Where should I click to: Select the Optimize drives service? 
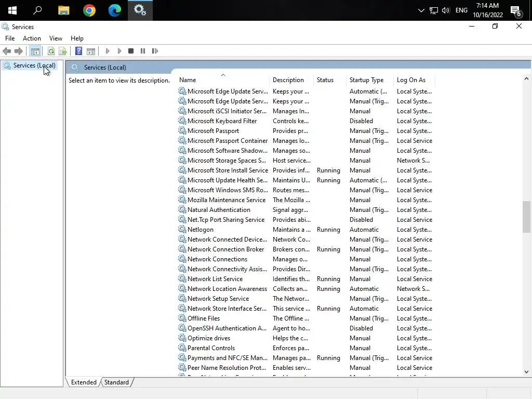point(306,338)
